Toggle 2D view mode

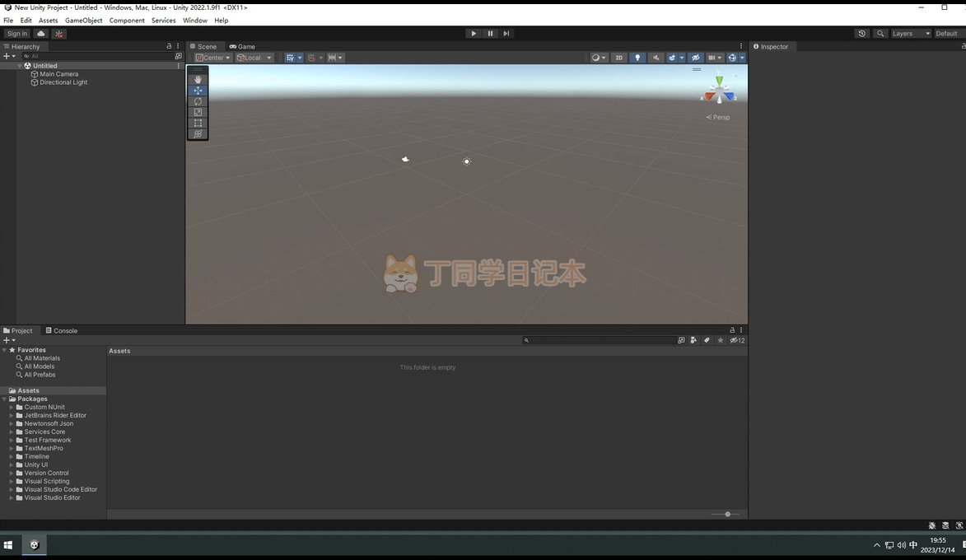[618, 58]
